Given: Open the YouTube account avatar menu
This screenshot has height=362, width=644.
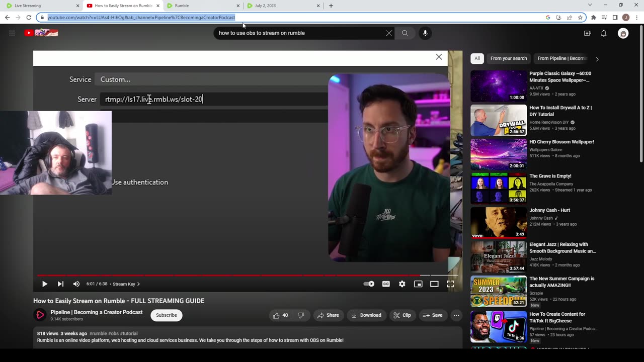Looking at the screenshot, I should pos(623,34).
